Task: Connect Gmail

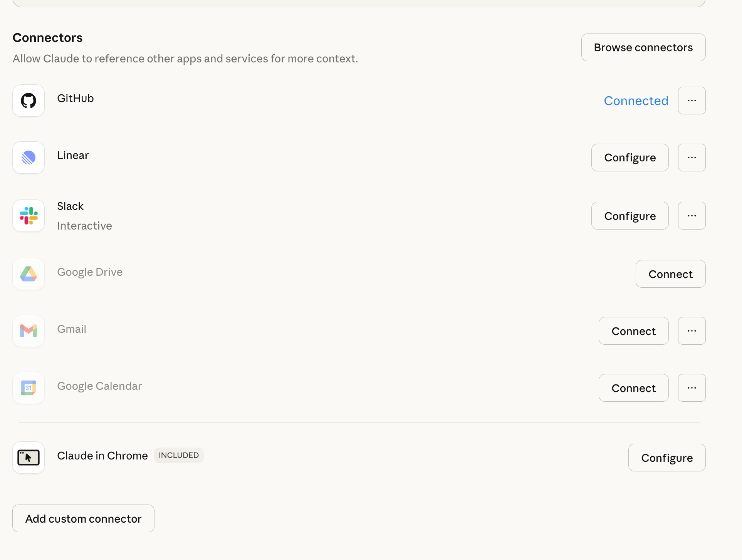Action: 634,331
